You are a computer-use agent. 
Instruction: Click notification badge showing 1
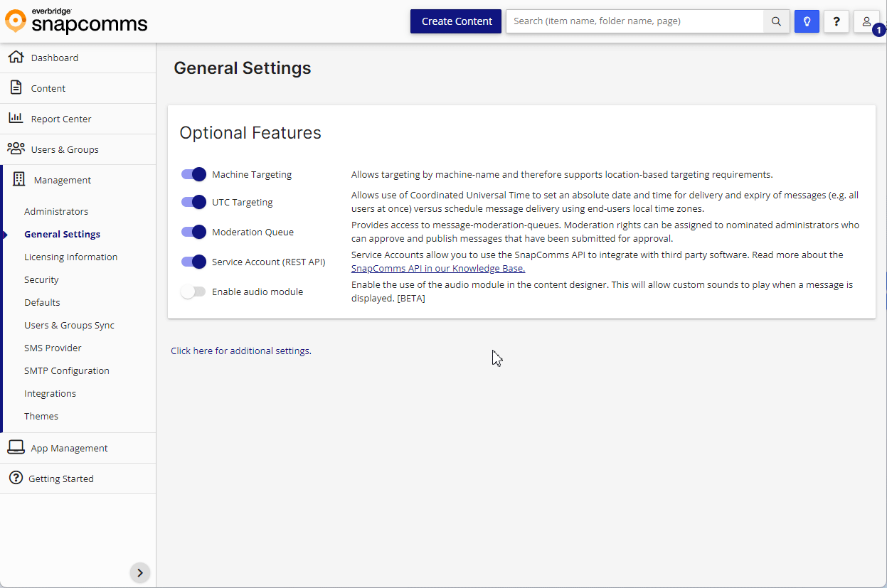pyautogui.click(x=879, y=30)
